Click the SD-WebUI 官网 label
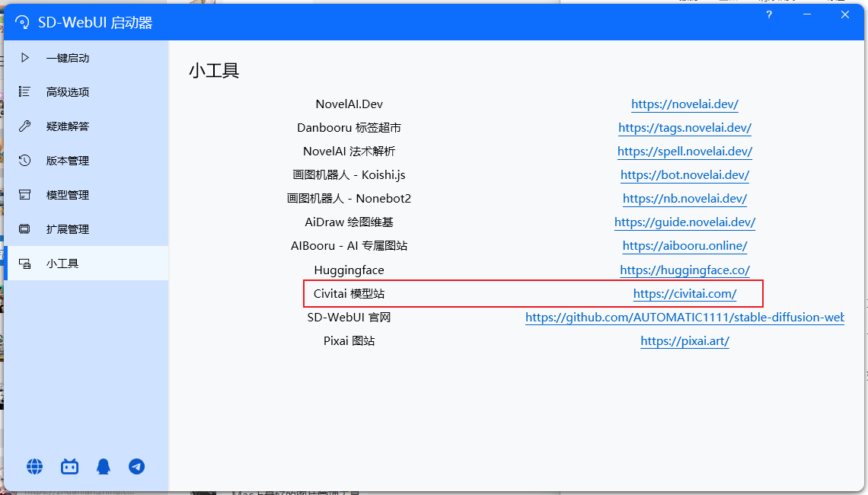This screenshot has width=868, height=495. coord(349,318)
